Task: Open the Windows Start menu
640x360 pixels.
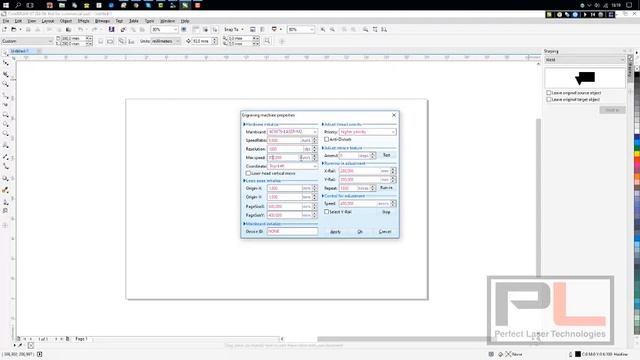Action: tap(6, 5)
